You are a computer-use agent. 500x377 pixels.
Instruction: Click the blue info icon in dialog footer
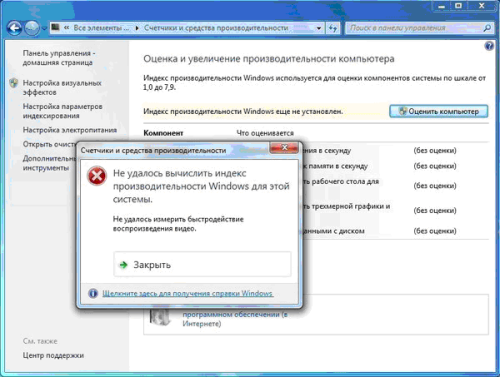point(93,293)
